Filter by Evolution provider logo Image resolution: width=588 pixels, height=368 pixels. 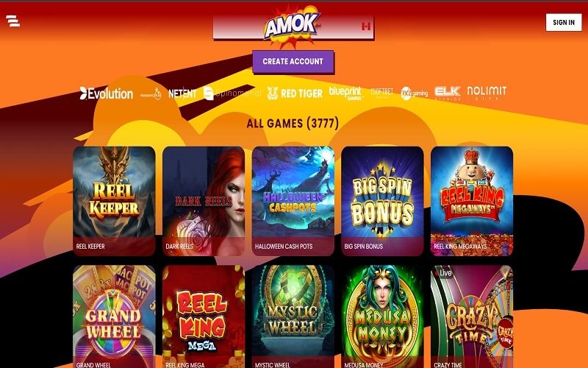(x=107, y=93)
